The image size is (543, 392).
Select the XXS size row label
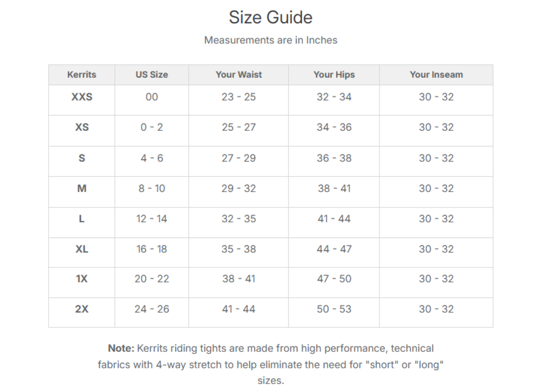[x=82, y=97]
